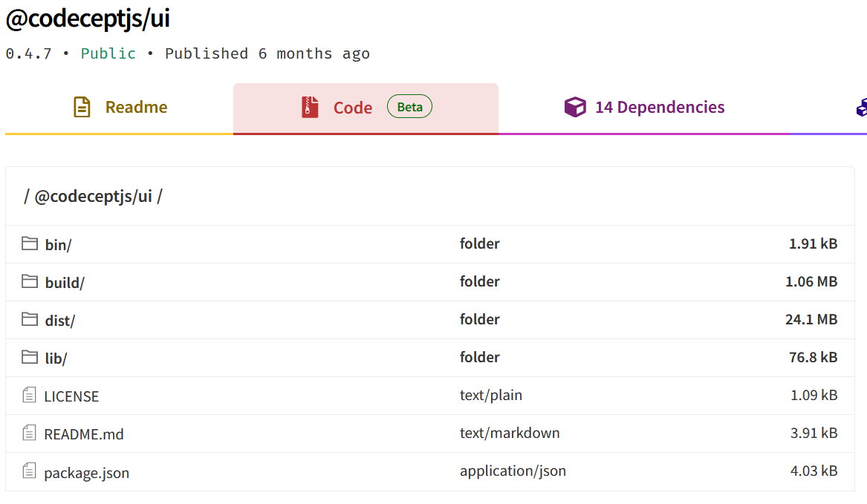Image resolution: width=867 pixels, height=504 pixels.
Task: Click file icon beside package.json
Action: pos(29,471)
